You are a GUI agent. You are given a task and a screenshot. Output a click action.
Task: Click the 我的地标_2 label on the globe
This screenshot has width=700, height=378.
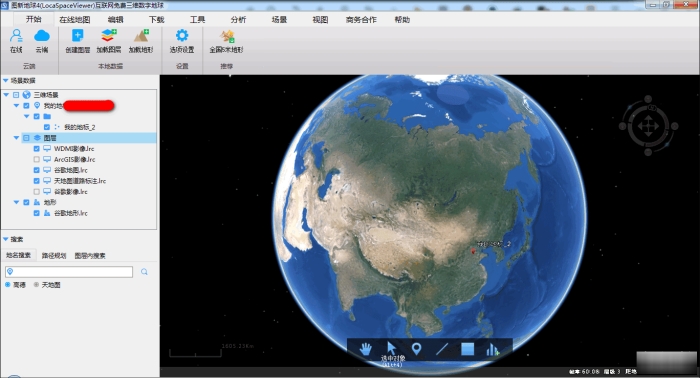click(494, 244)
